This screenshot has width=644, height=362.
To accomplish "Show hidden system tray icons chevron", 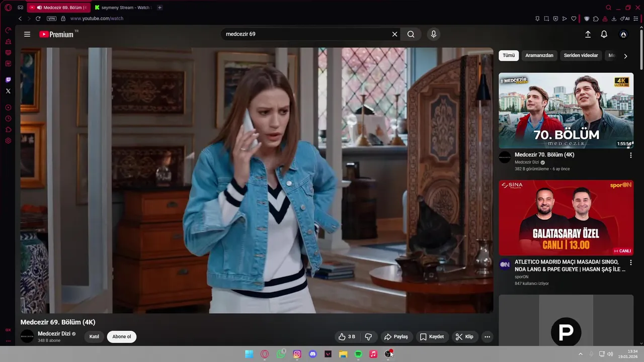I will pyautogui.click(x=580, y=354).
